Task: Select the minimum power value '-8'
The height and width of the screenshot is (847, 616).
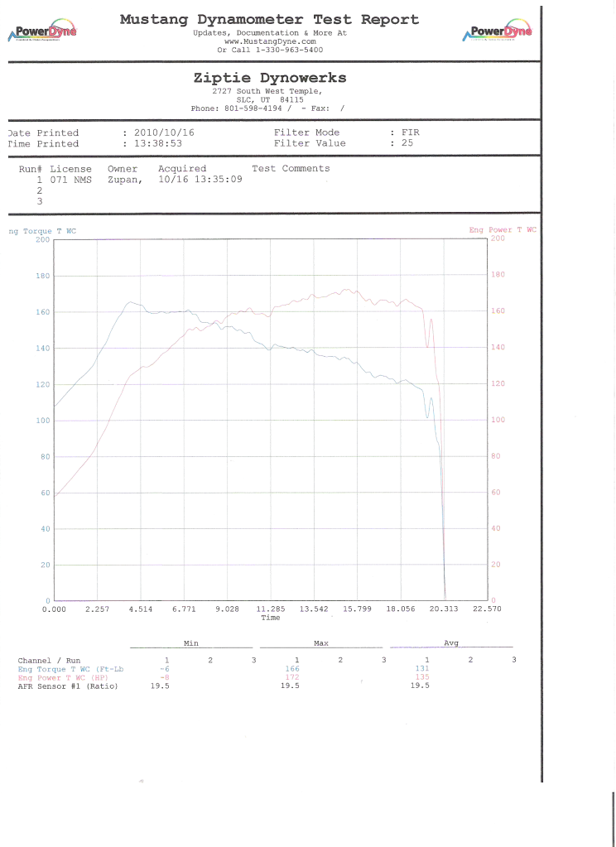Action: click(165, 677)
